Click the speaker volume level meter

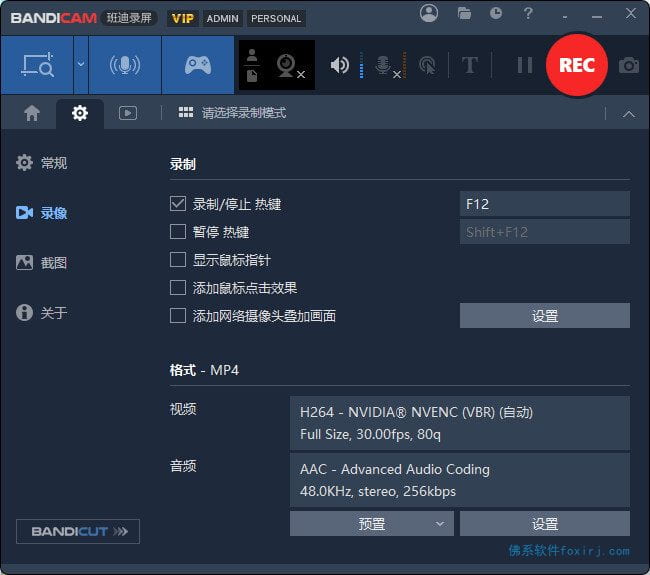coord(362,65)
